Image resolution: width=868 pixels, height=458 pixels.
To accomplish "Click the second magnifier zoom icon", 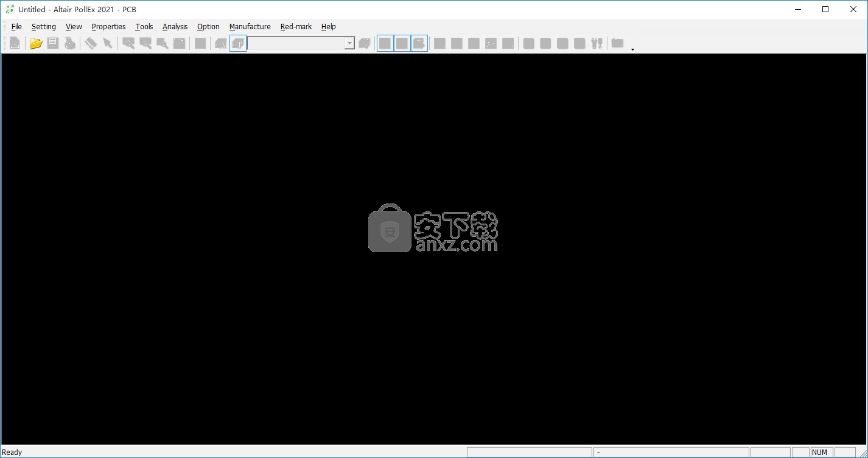I will point(145,43).
